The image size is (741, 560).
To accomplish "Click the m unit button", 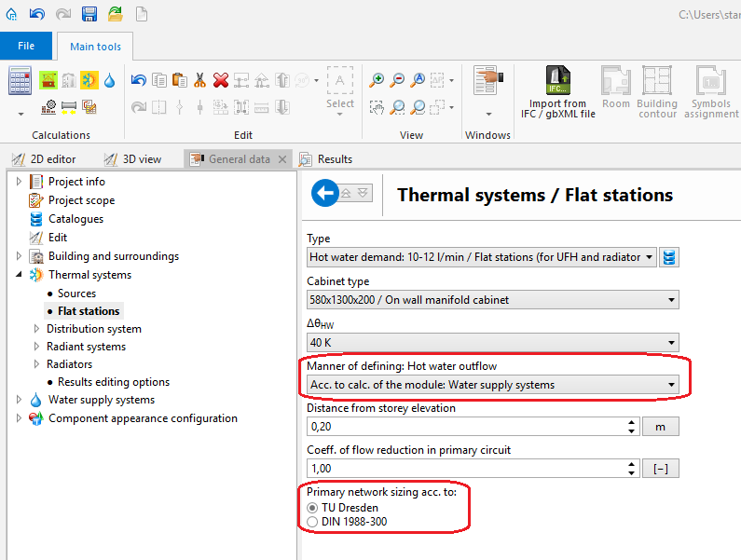I will 660,427.
